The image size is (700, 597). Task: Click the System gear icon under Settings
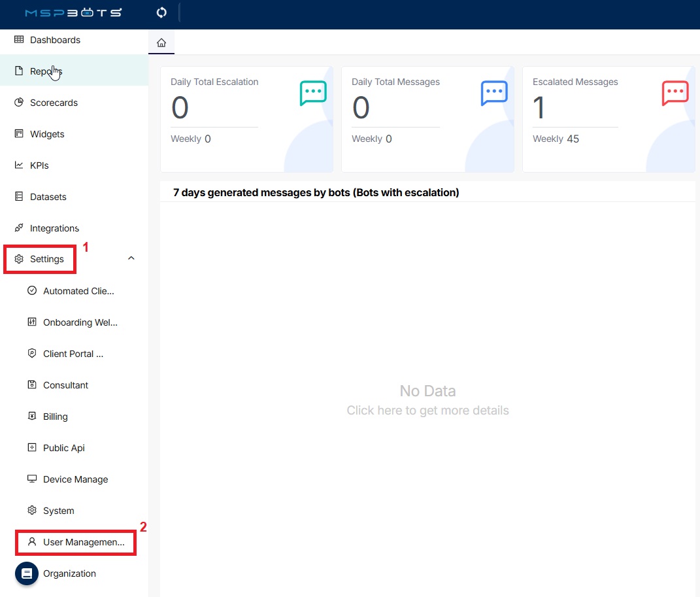point(32,510)
